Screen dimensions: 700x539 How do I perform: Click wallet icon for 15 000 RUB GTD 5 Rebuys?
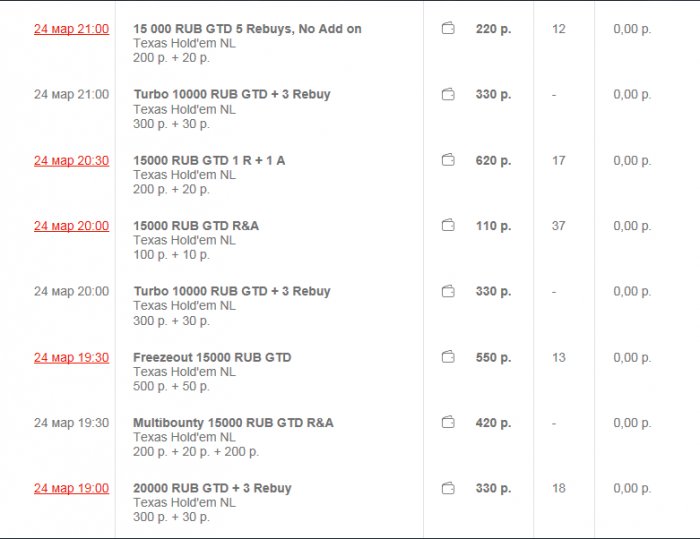(x=448, y=29)
